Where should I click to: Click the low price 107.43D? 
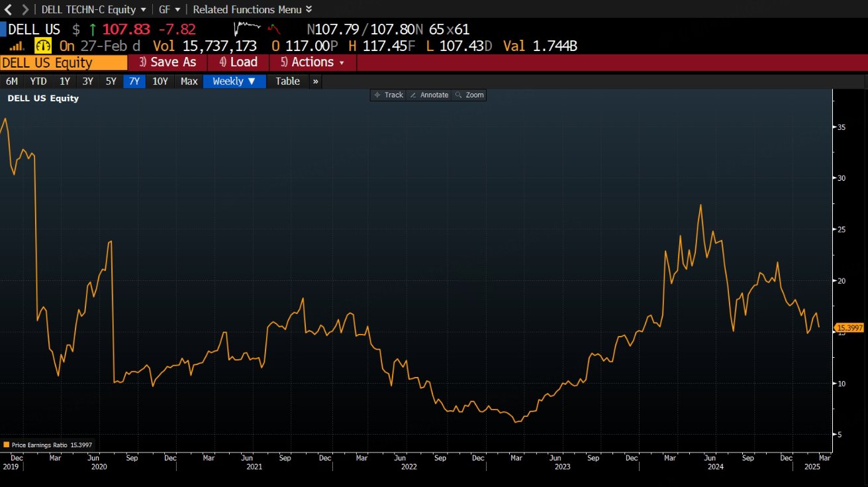[x=467, y=46]
